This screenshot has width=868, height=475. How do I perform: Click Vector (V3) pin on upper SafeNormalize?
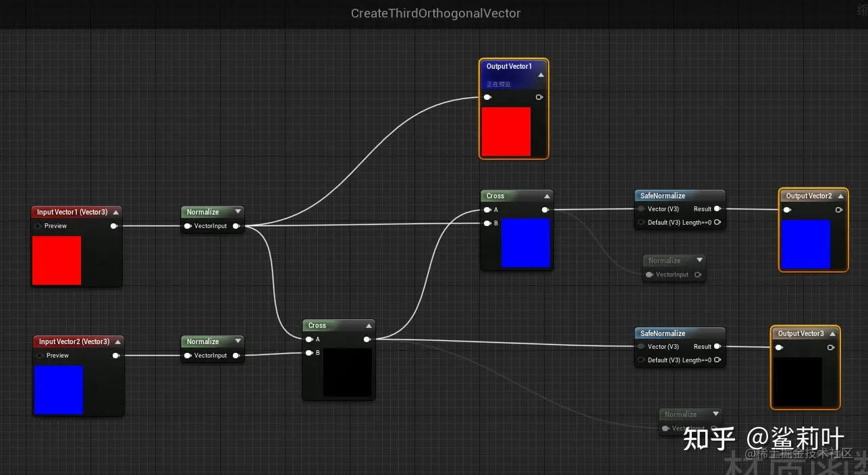point(641,209)
